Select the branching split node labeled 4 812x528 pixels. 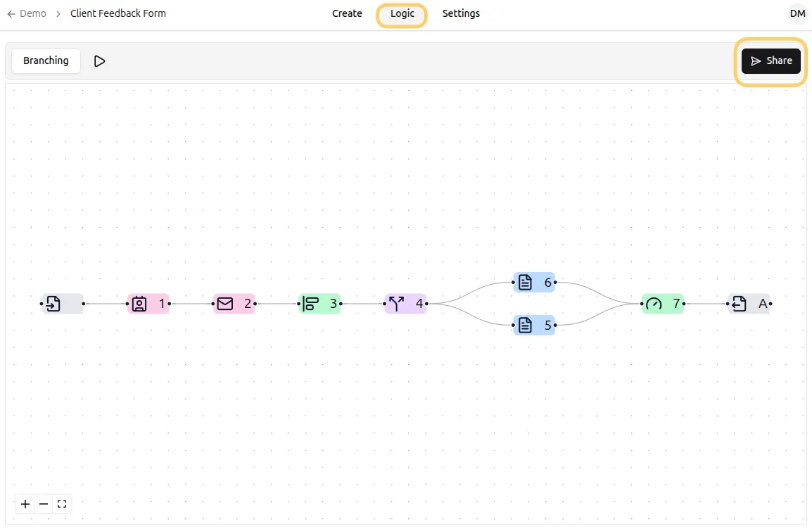tap(406, 304)
